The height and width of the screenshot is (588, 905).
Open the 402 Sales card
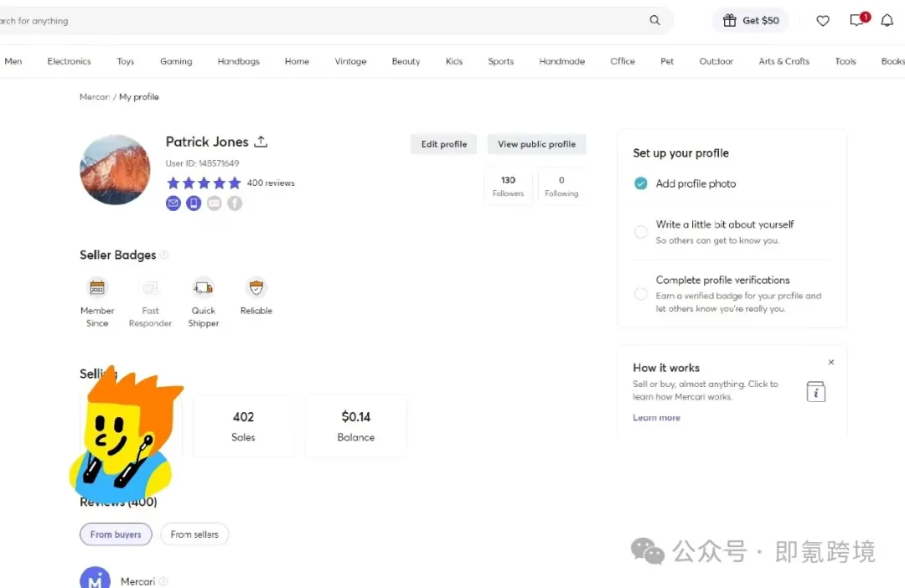click(x=244, y=426)
